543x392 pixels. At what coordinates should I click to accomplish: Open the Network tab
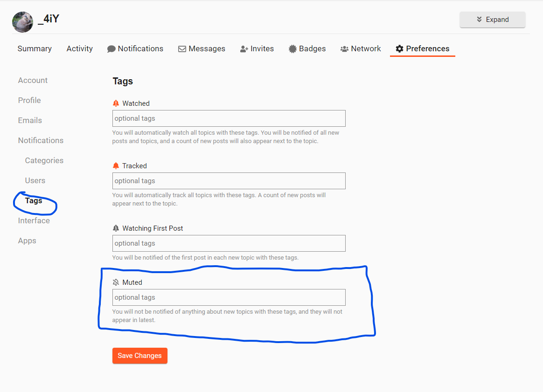[361, 49]
